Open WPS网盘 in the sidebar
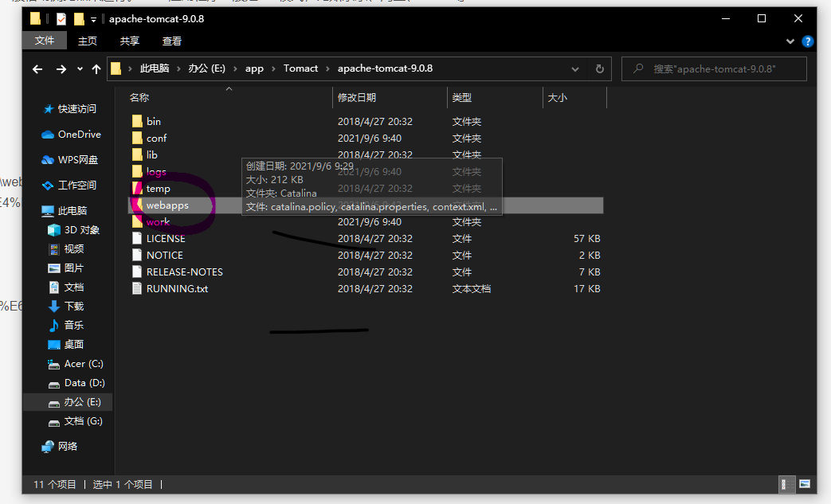 tap(78, 159)
